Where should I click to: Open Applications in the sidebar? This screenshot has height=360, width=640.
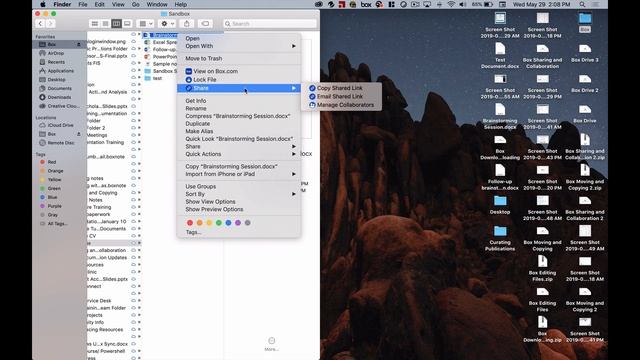point(60,71)
